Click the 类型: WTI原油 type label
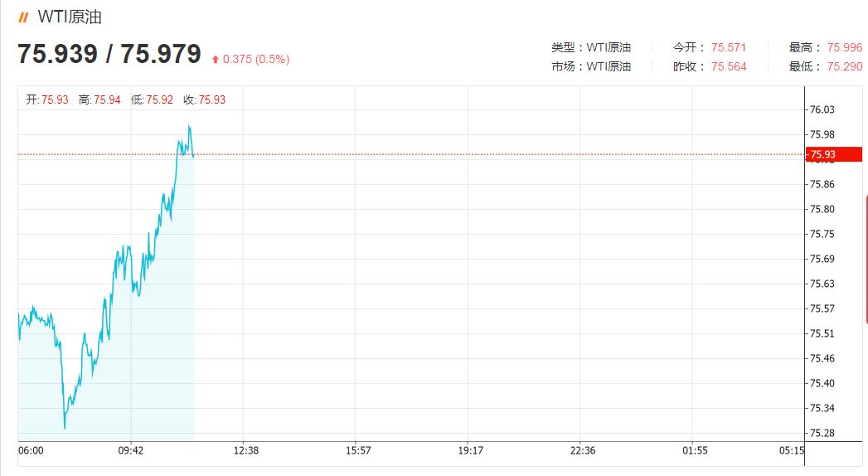Image resolution: width=868 pixels, height=476 pixels. click(x=590, y=47)
